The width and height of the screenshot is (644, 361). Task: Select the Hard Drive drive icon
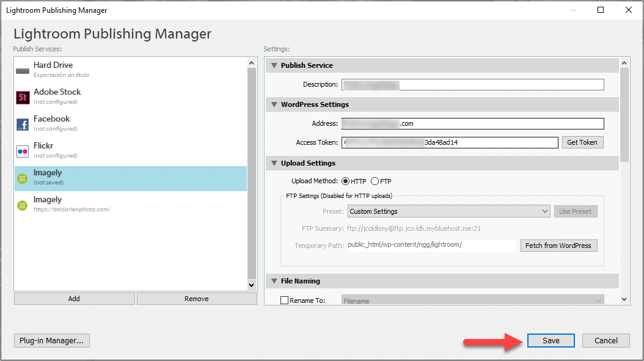pyautogui.click(x=23, y=71)
